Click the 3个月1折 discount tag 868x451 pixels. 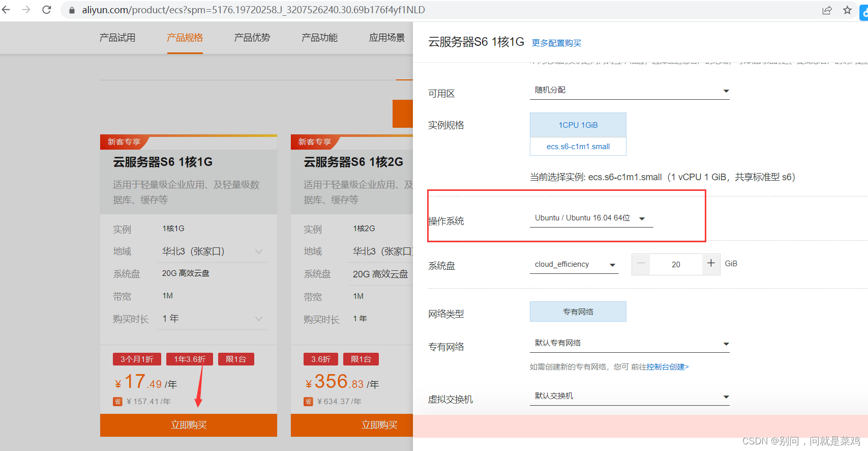click(137, 359)
